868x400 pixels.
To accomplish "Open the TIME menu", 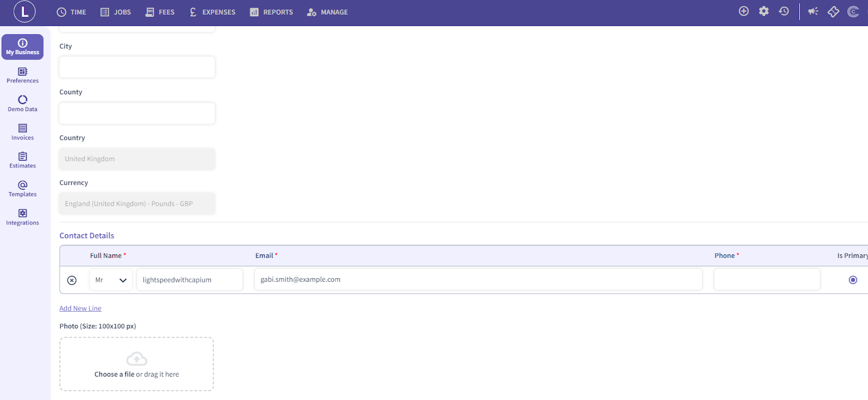I will (x=72, y=12).
